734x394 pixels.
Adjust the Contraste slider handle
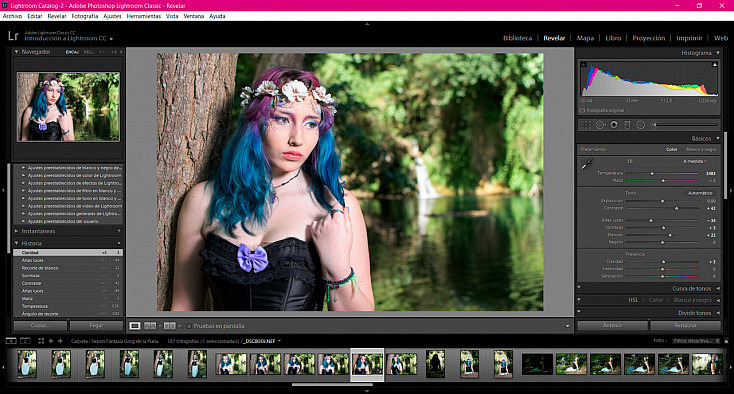click(676, 208)
